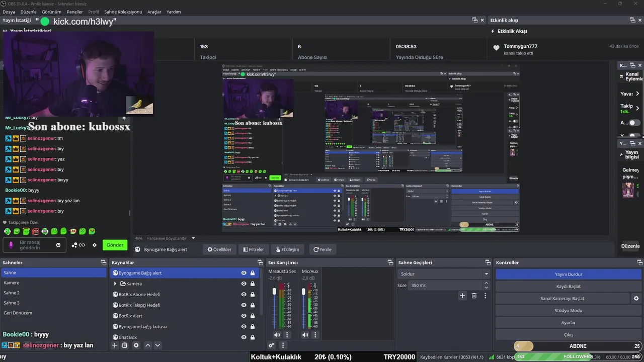This screenshot has width=644, height=362.
Task: Open the Sahne Koleksiyonu menu
Action: pos(123,12)
